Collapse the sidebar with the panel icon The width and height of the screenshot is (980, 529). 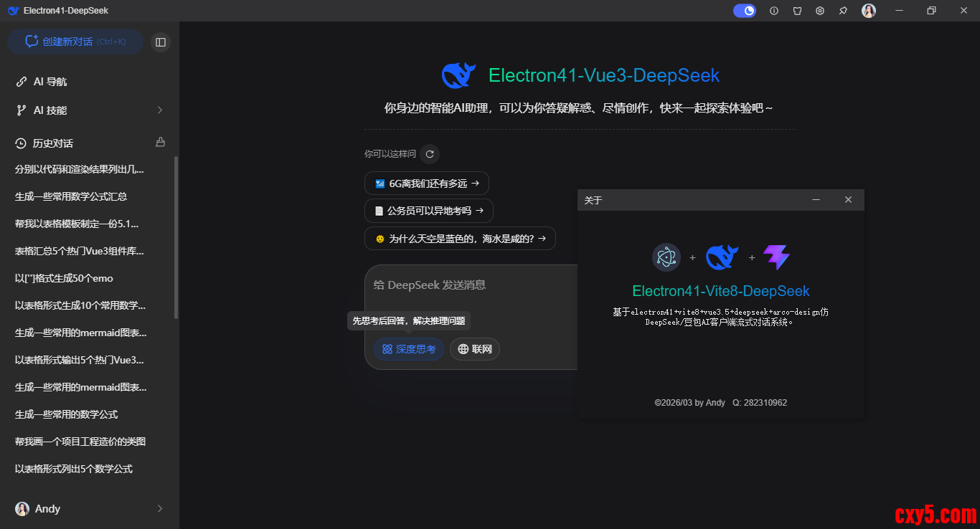[x=161, y=42]
